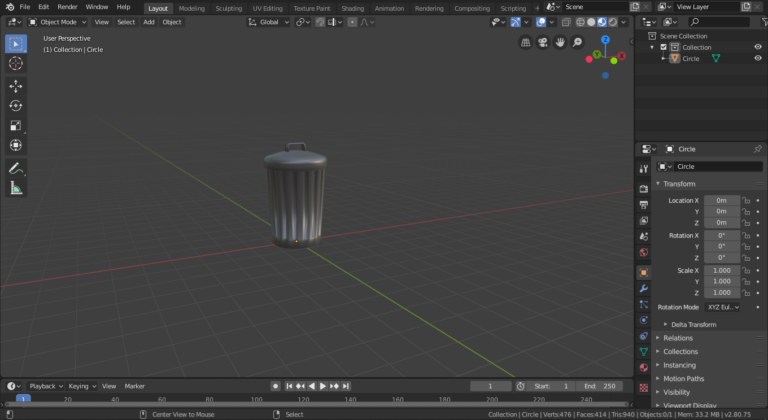
Task: Click the End frame field in the timeline
Action: pos(602,386)
